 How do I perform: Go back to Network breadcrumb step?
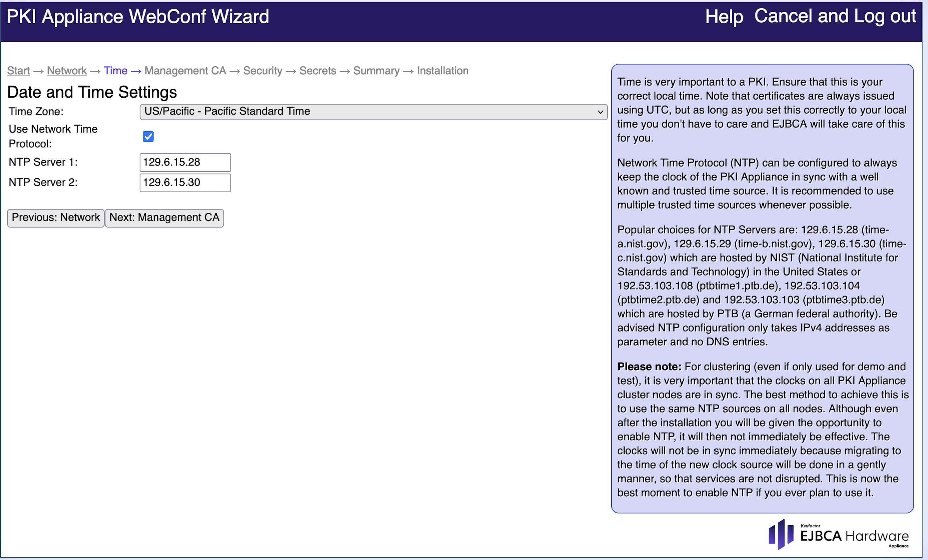(67, 71)
